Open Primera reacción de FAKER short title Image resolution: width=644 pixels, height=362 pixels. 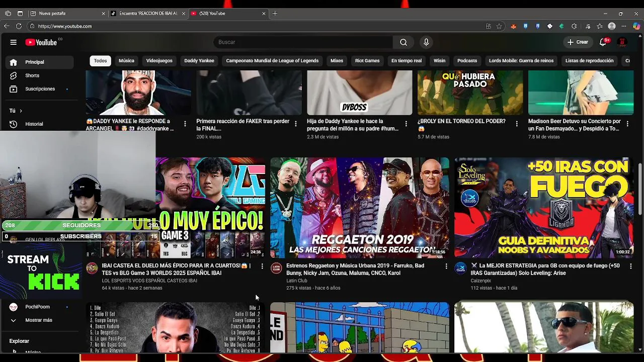(x=243, y=125)
